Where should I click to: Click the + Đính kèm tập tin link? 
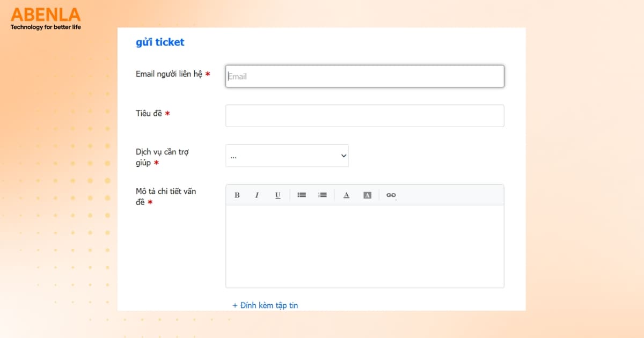coord(265,305)
